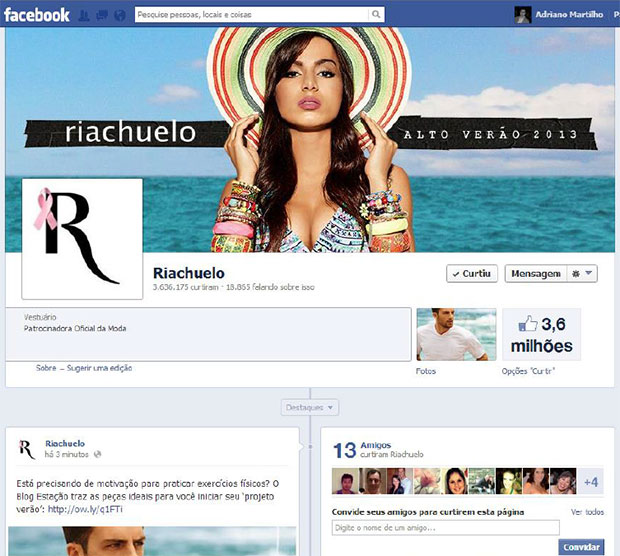The image size is (620, 556).
Task: Click the Opções 'Curtir' label
Action: pyautogui.click(x=528, y=371)
